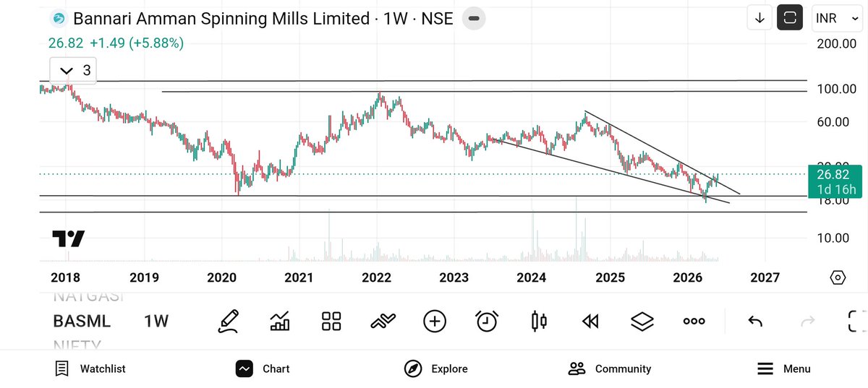Add symbol with the plus circle icon

435,321
